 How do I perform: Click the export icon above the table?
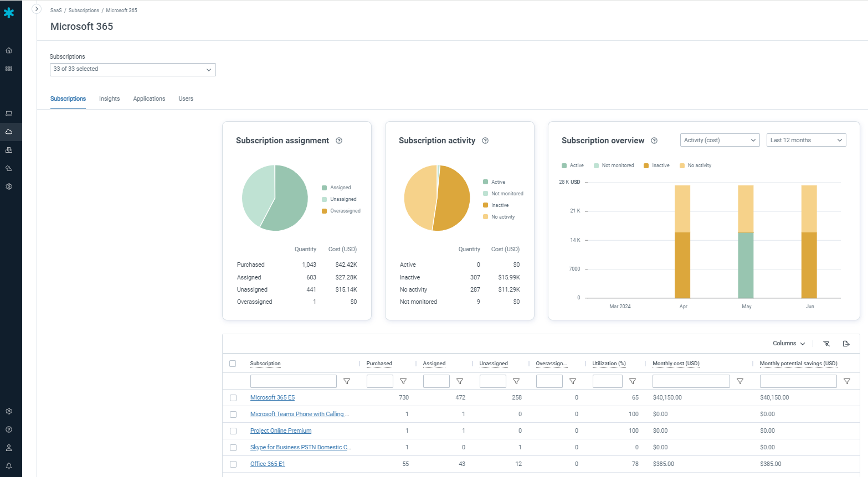[x=846, y=344]
